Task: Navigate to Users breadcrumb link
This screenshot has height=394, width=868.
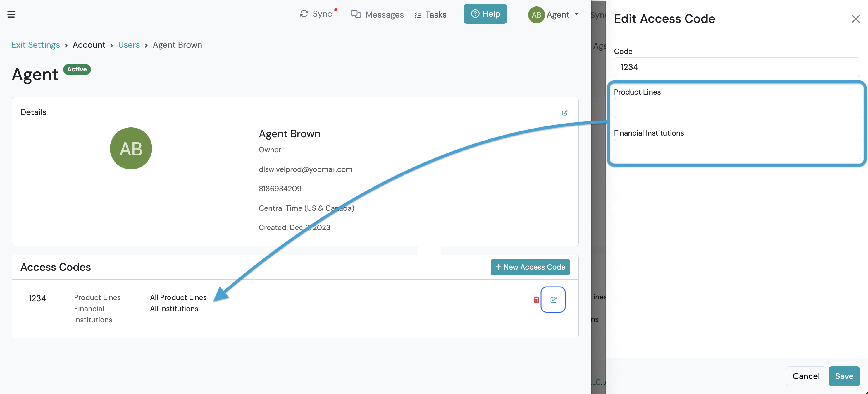Action: click(x=129, y=45)
